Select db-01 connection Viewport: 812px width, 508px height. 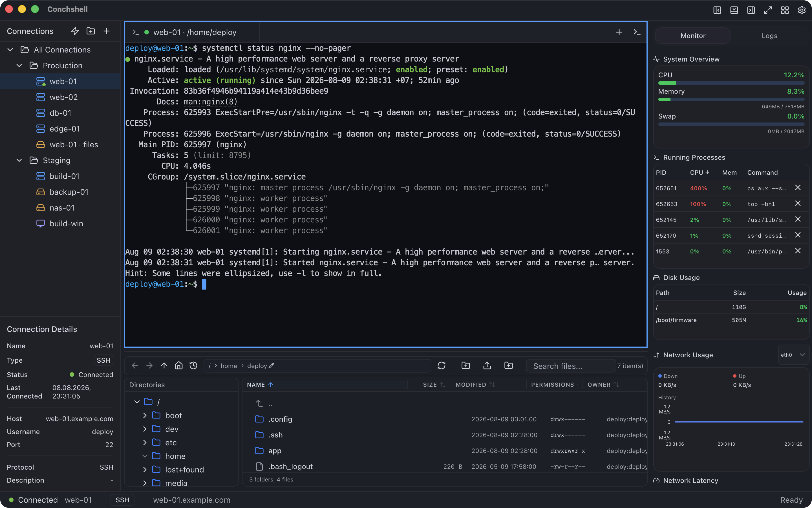[x=60, y=113]
